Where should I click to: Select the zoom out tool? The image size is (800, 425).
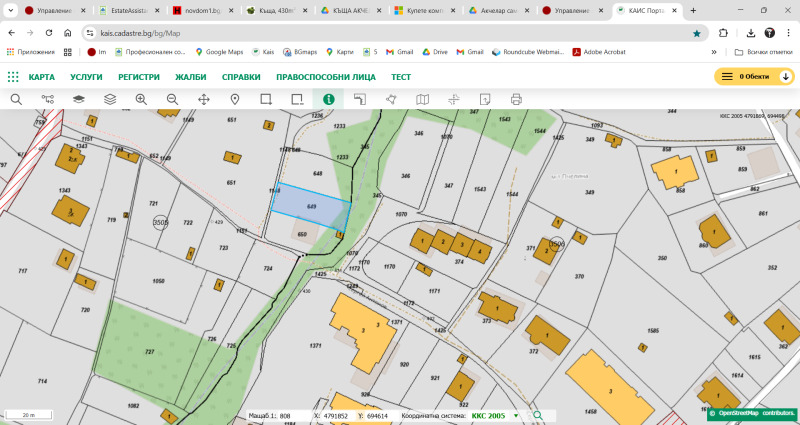172,99
